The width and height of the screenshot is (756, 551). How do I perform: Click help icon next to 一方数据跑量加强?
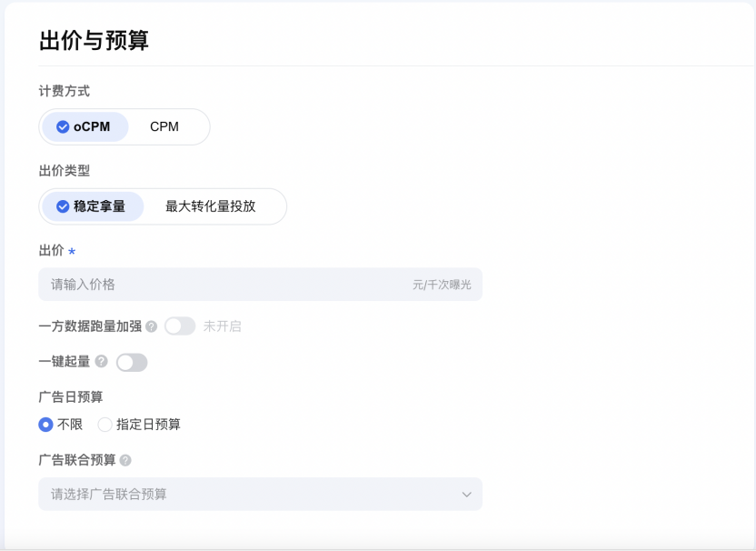click(152, 326)
